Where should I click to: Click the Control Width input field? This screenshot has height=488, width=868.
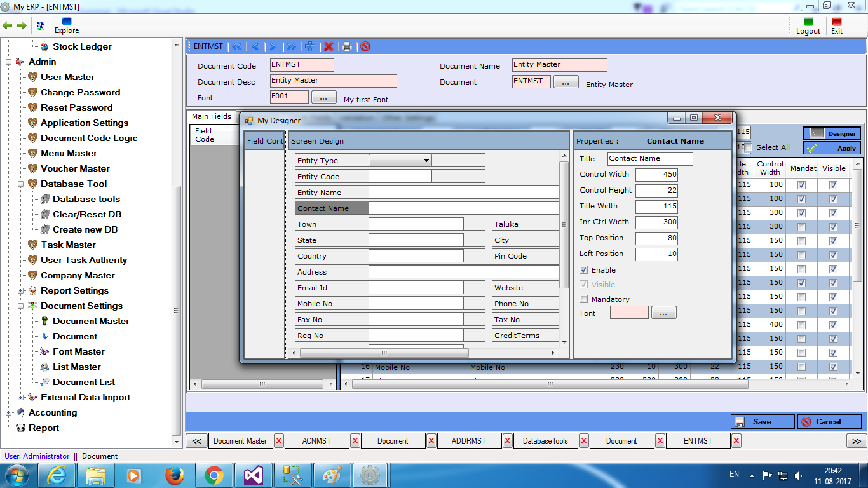(x=656, y=175)
